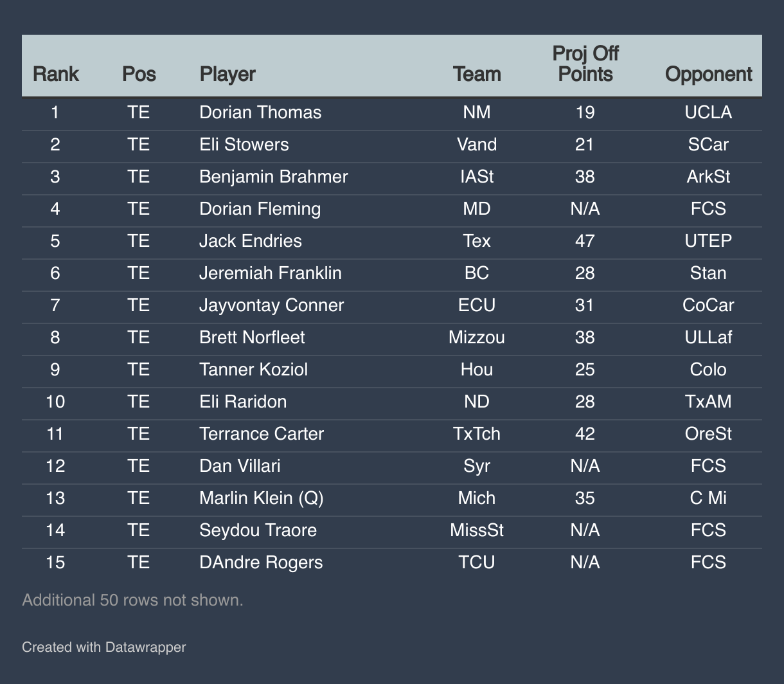Click the Opponent column header

pyautogui.click(x=708, y=74)
